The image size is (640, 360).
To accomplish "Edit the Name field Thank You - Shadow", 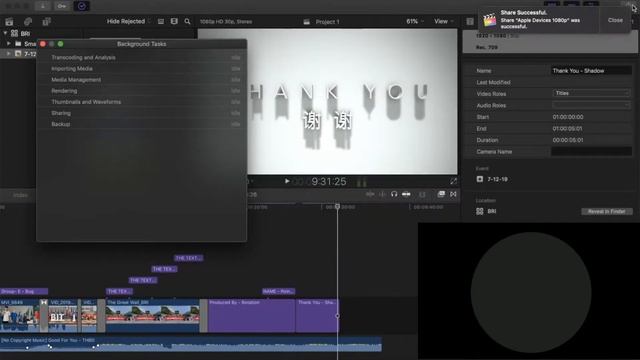I will point(591,71).
